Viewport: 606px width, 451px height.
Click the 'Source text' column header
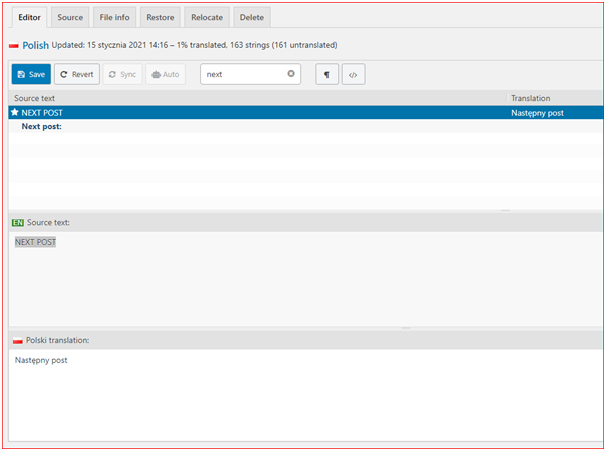pos(34,98)
